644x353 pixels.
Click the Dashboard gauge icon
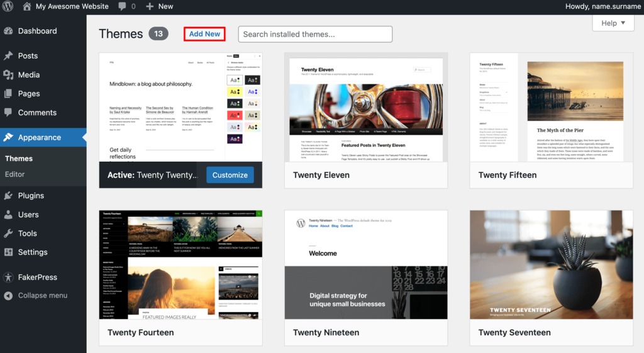[x=8, y=31]
